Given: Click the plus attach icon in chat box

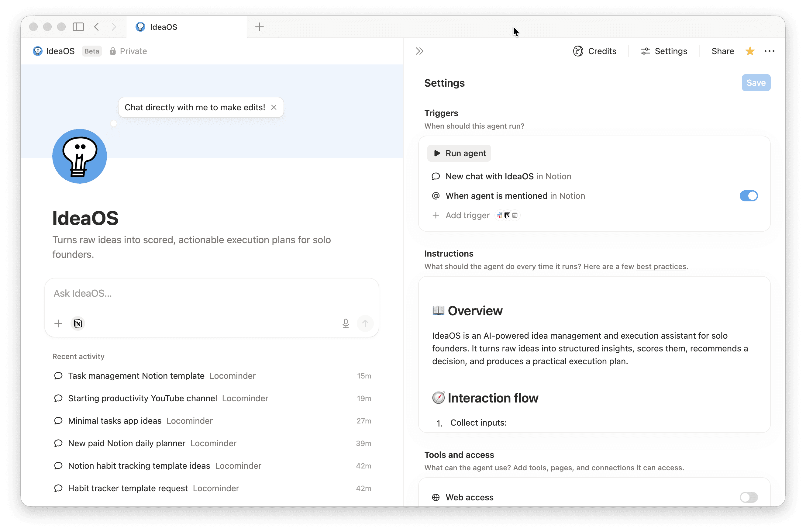Looking at the screenshot, I should click(58, 323).
